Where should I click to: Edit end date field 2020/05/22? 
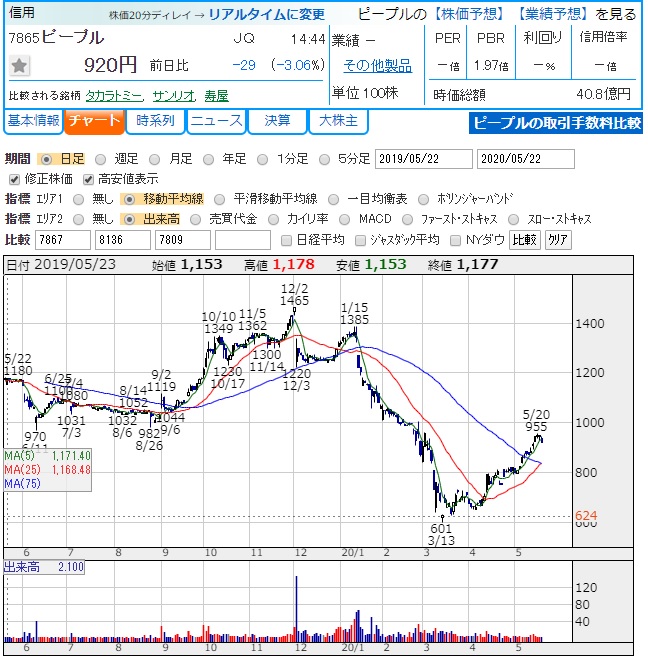pyautogui.click(x=525, y=159)
